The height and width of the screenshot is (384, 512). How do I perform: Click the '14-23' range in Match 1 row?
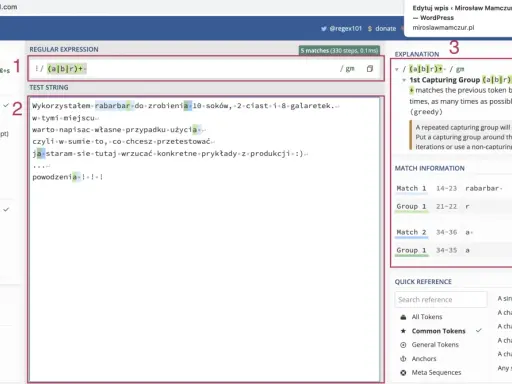(446, 188)
